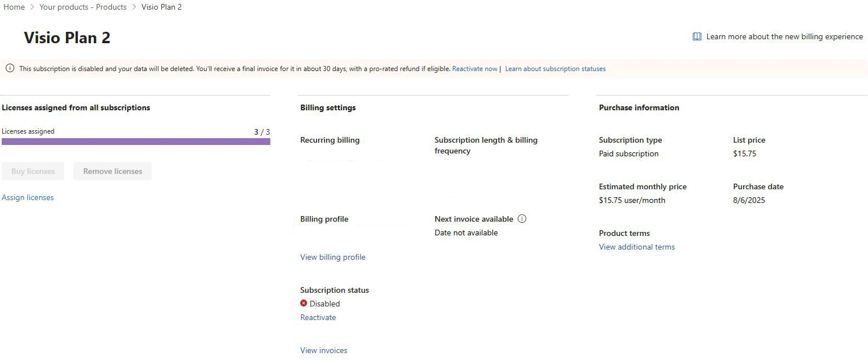Screen dimensions: 868x361
Task: Open the Assign licenses link
Action: [28, 198]
